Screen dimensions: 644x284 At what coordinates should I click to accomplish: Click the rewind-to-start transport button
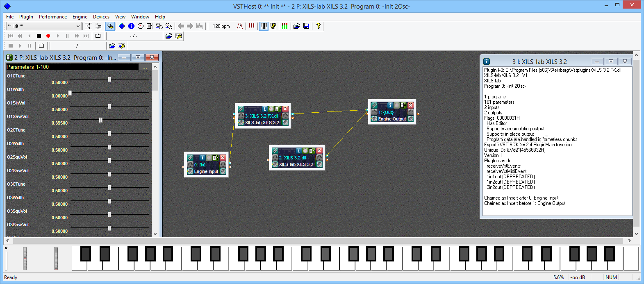point(11,36)
